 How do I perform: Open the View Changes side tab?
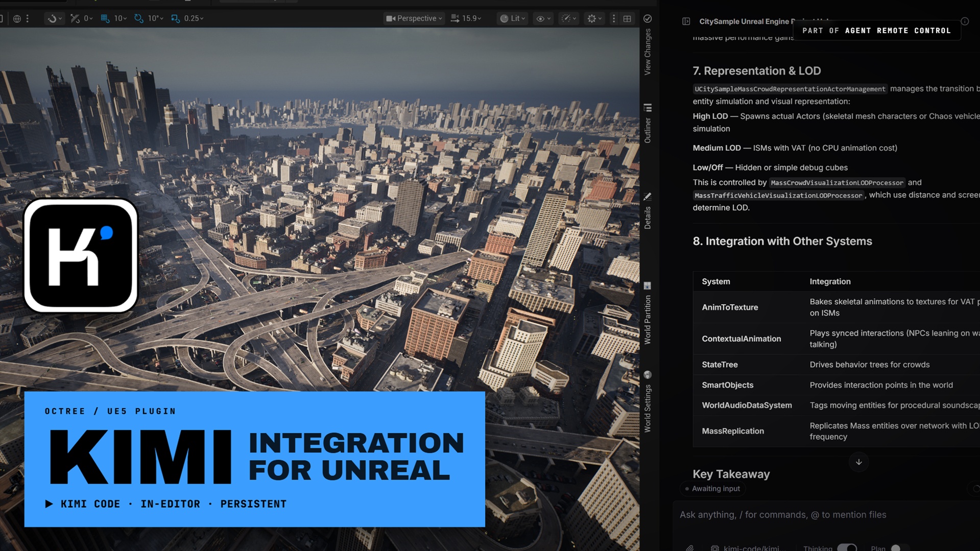coord(648,52)
